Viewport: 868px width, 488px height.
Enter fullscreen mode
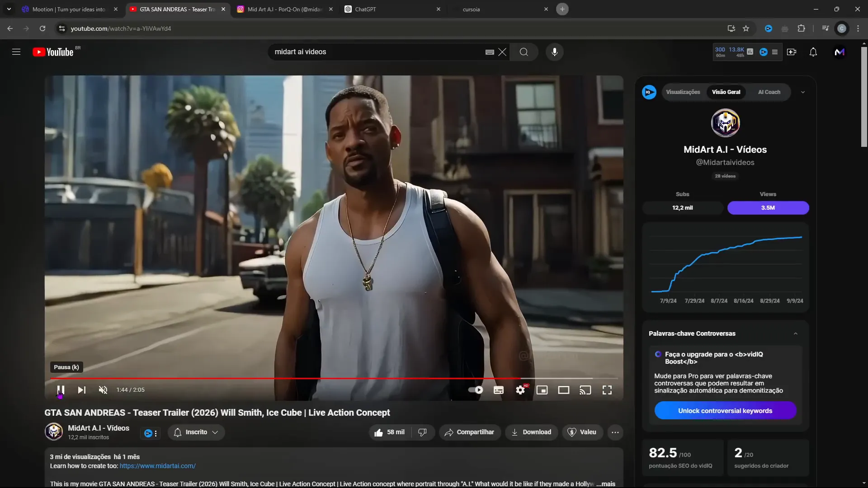click(x=607, y=390)
